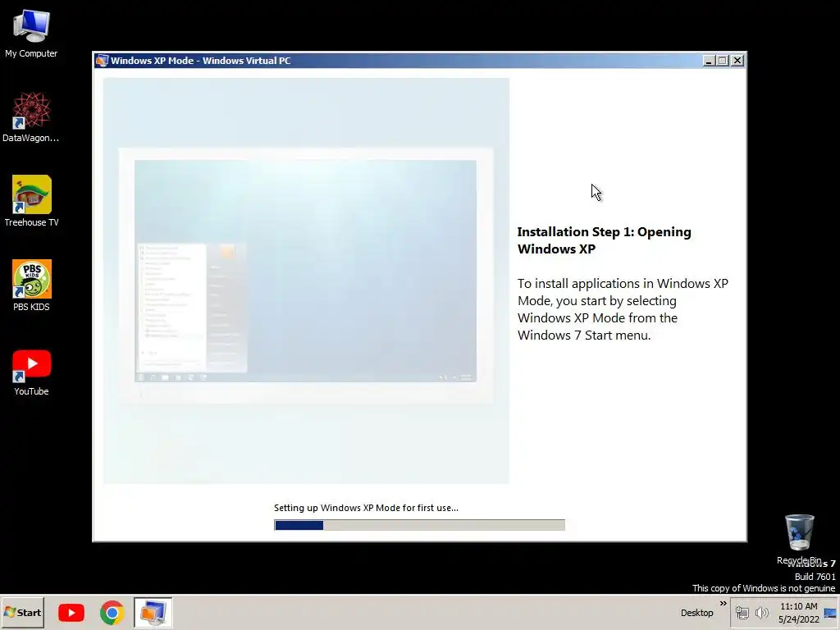Viewport: 840px width, 630px height.
Task: Click the Windows XP Mode title bar icon
Action: coord(102,61)
